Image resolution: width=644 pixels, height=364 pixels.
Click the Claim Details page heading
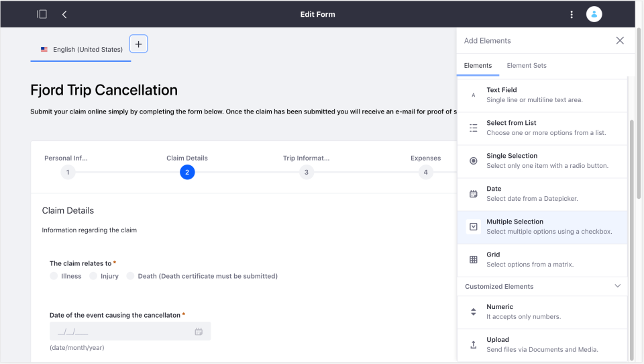pyautogui.click(x=68, y=211)
